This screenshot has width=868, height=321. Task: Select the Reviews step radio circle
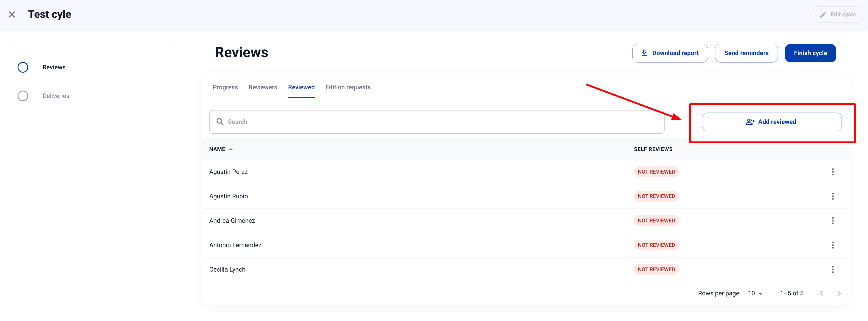[x=23, y=67]
